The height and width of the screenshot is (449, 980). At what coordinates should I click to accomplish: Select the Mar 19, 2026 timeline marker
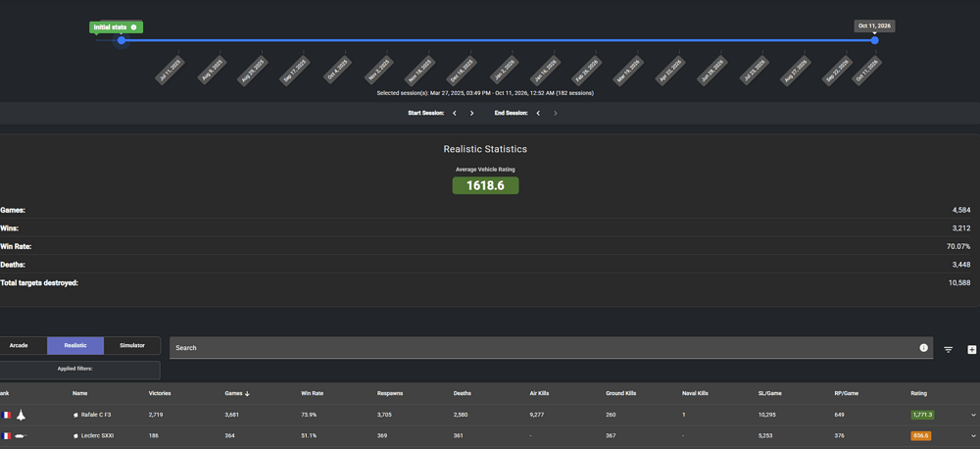point(629,70)
